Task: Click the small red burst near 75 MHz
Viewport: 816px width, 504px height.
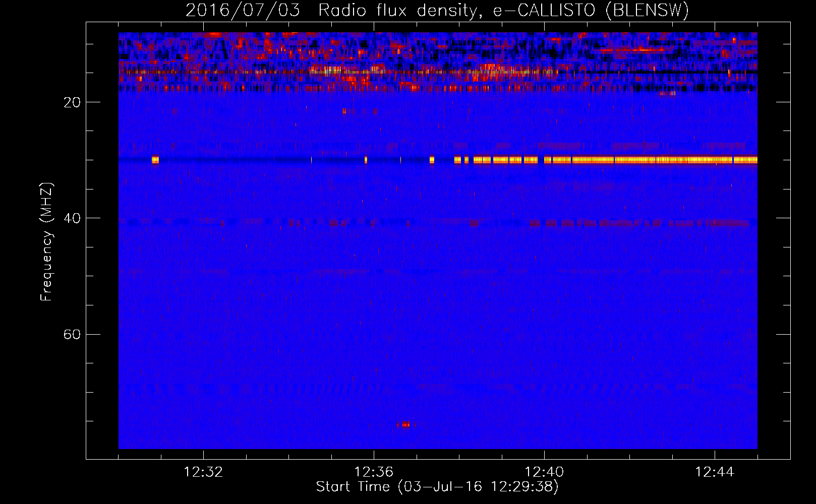Action: pos(404,424)
